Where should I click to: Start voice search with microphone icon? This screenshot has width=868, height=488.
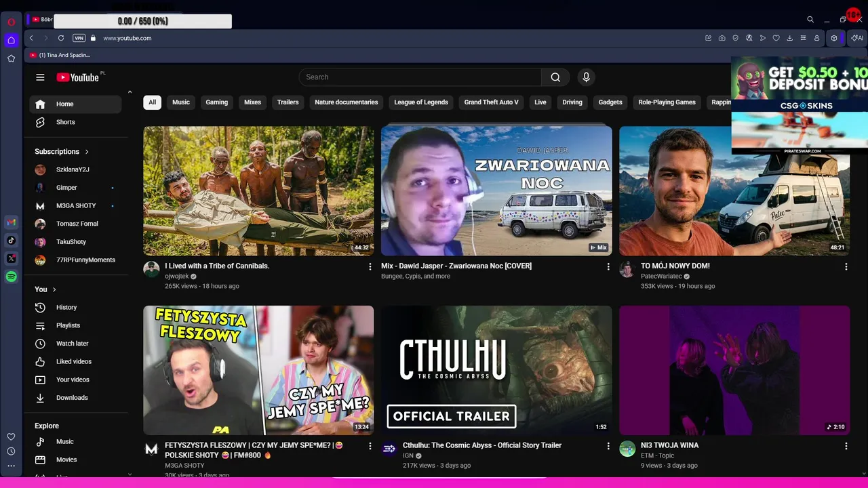[x=587, y=77]
